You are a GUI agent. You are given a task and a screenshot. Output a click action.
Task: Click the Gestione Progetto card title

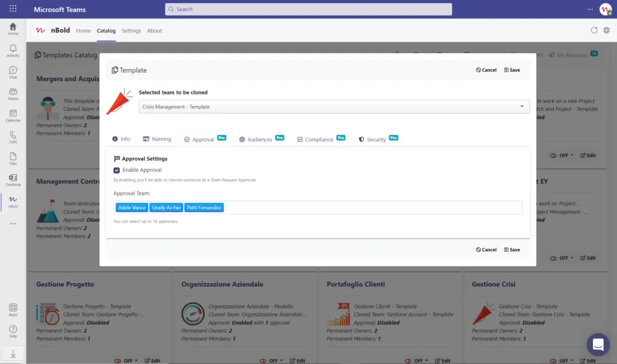tap(65, 284)
